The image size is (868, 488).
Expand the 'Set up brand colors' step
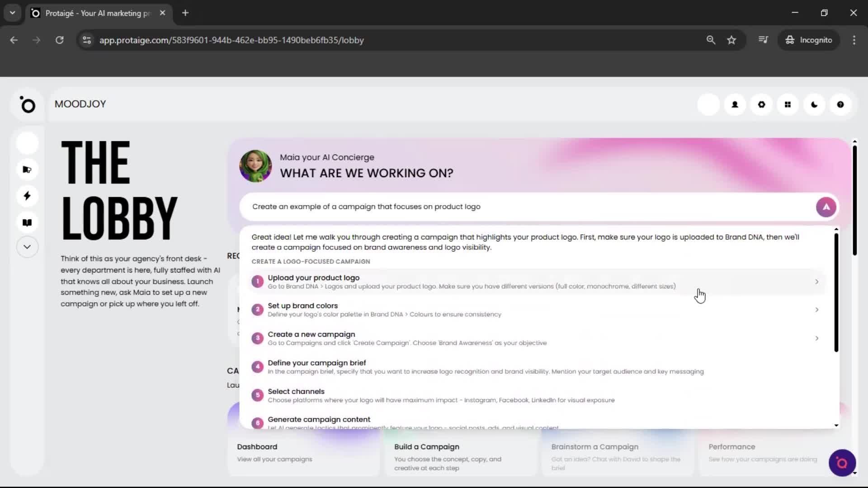point(816,310)
